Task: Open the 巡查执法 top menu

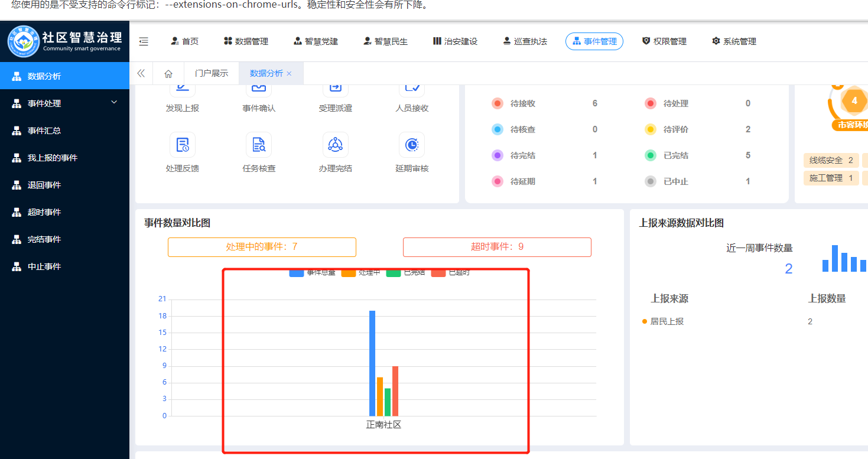Action: tap(525, 41)
